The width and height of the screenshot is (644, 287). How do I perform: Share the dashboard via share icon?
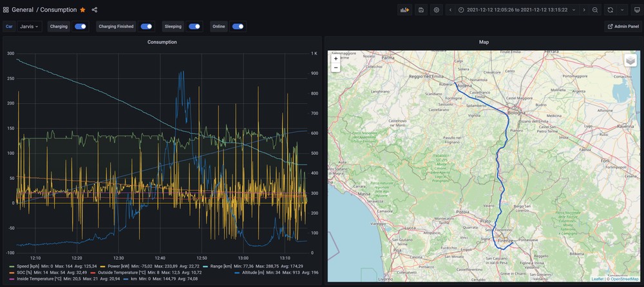pyautogui.click(x=95, y=10)
